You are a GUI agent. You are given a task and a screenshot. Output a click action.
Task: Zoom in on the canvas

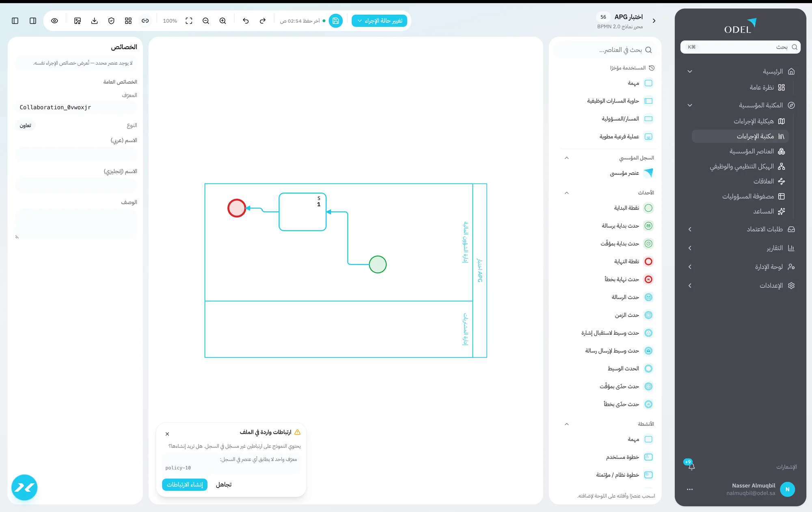click(x=223, y=21)
